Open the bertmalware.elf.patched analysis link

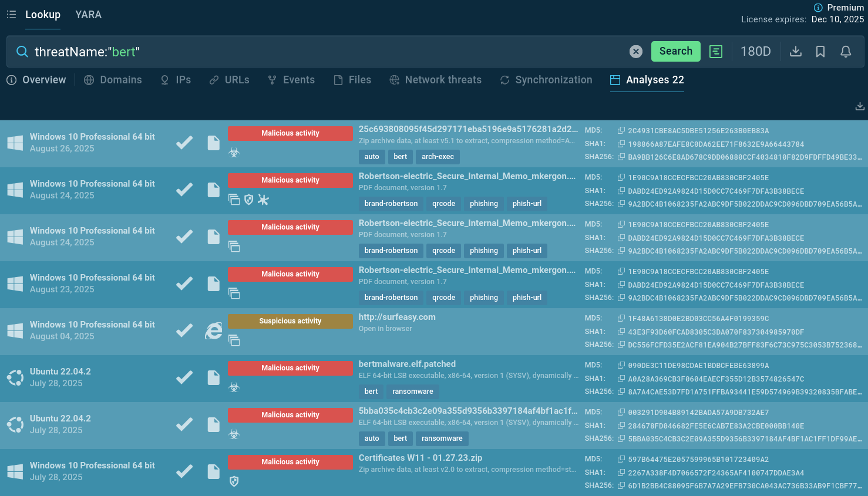tap(407, 364)
